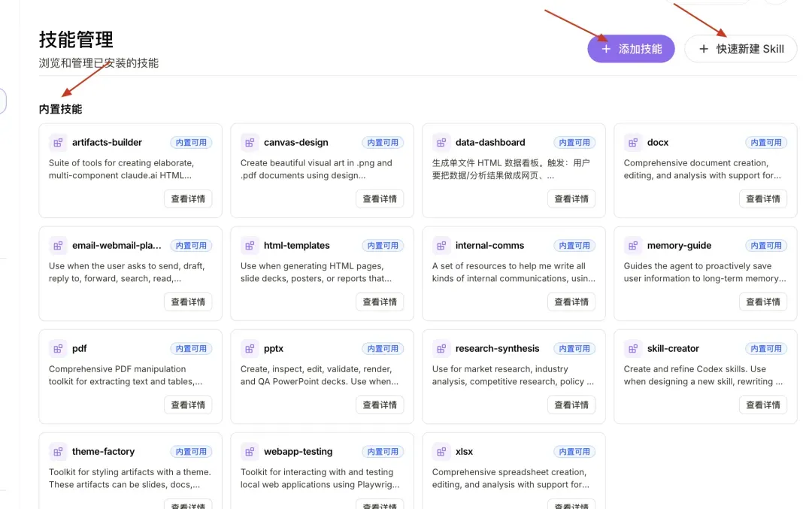Click the subtitle 浏览和管理已安装的技能
This screenshot has width=812, height=509.
[x=98, y=63]
